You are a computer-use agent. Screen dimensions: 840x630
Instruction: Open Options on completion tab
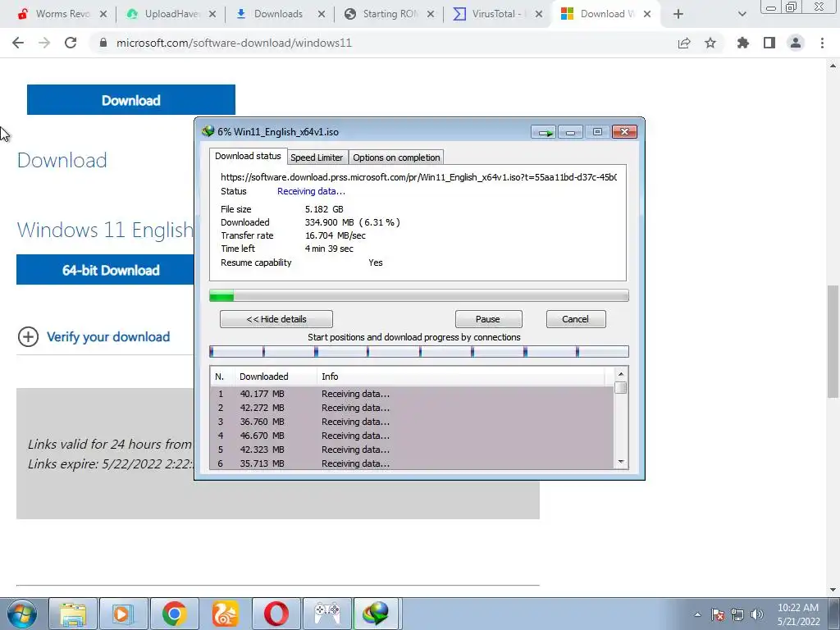pyautogui.click(x=396, y=157)
